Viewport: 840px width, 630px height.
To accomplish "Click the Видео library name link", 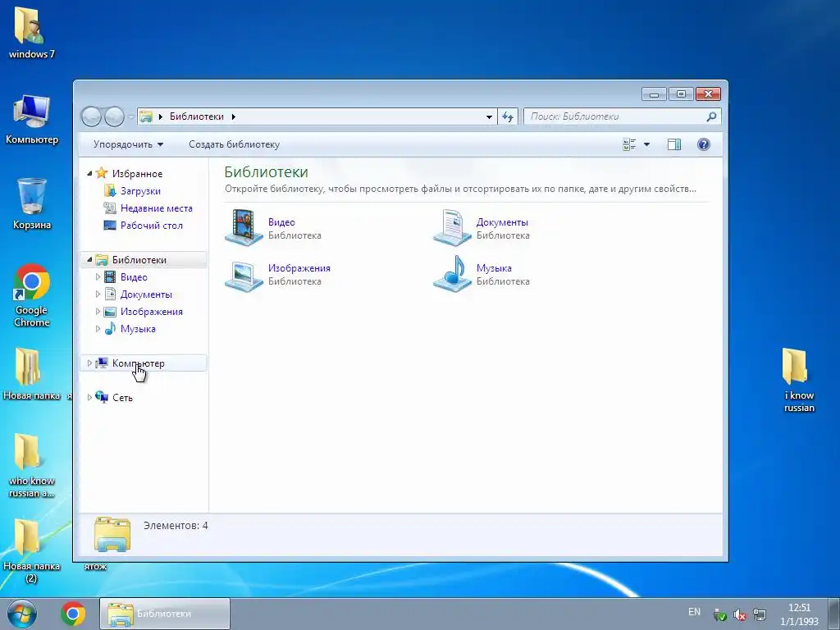I will pos(282,221).
